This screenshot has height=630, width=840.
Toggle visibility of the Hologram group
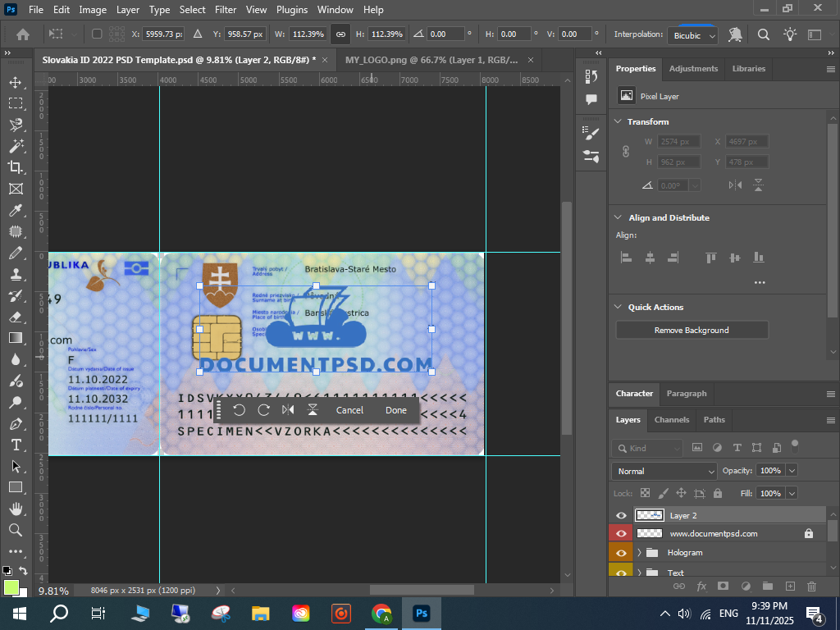pyautogui.click(x=621, y=553)
